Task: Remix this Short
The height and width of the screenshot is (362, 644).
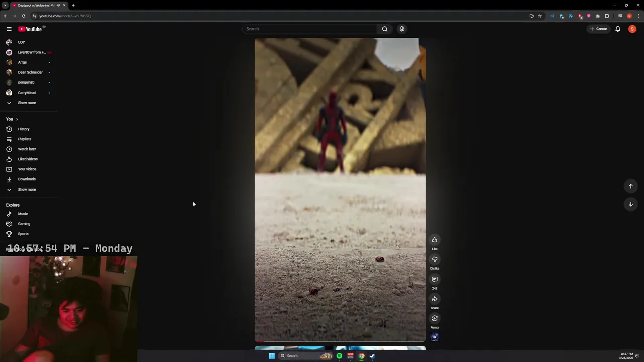Action: (x=435, y=318)
